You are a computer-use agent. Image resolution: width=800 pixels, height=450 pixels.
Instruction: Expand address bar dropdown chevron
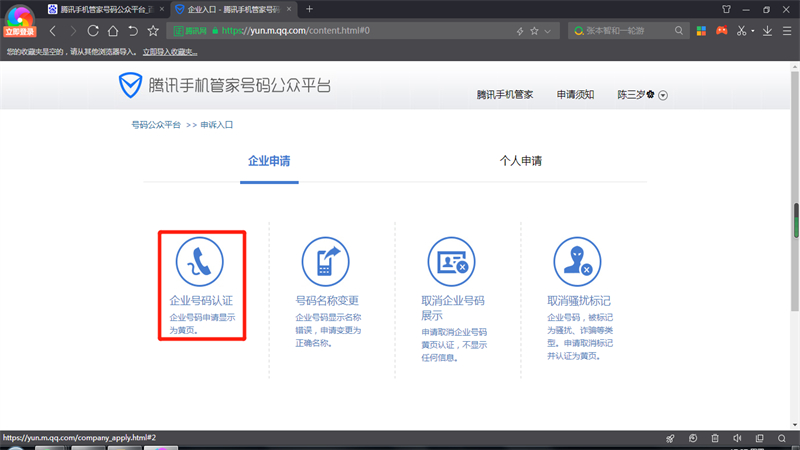coord(547,31)
